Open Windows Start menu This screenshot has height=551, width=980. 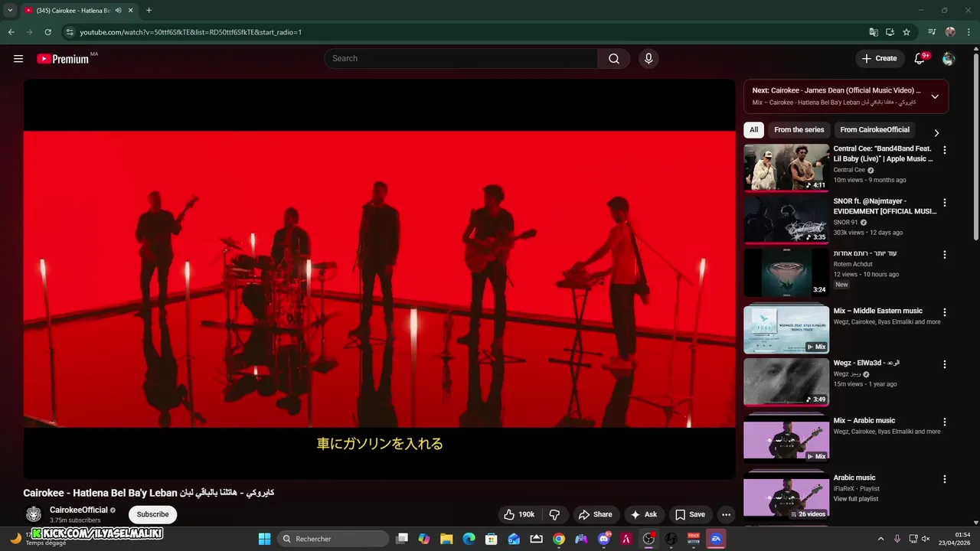click(264, 539)
